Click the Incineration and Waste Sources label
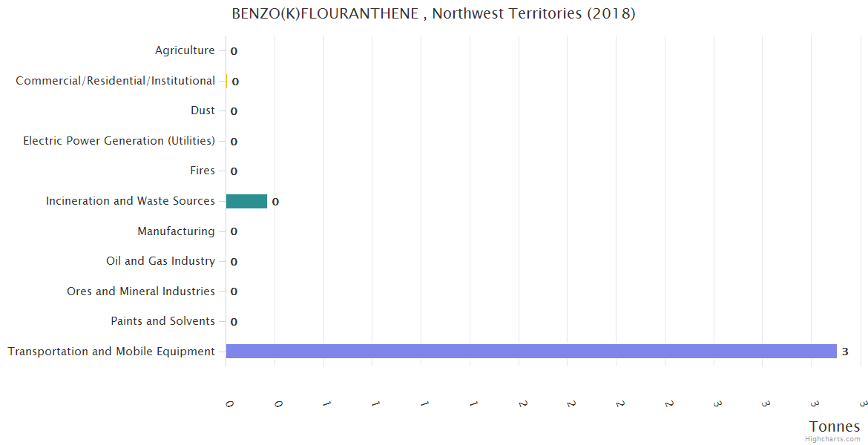868x445 pixels. (131, 201)
